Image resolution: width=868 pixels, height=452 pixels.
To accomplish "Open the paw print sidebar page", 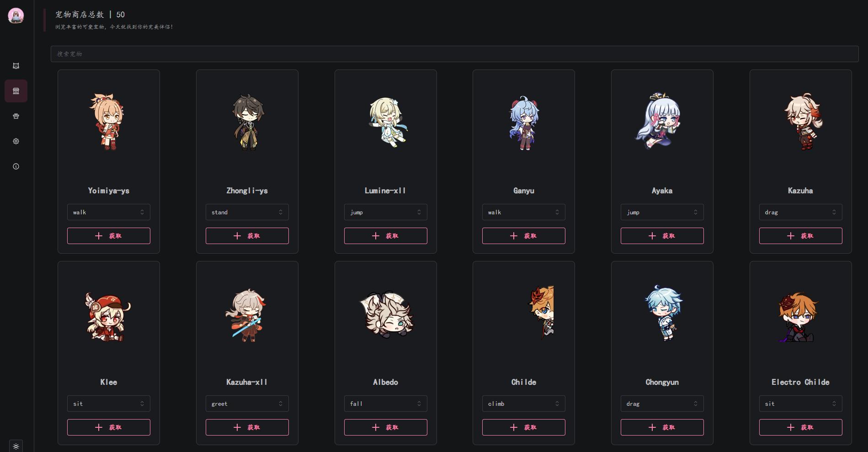I will (x=16, y=116).
